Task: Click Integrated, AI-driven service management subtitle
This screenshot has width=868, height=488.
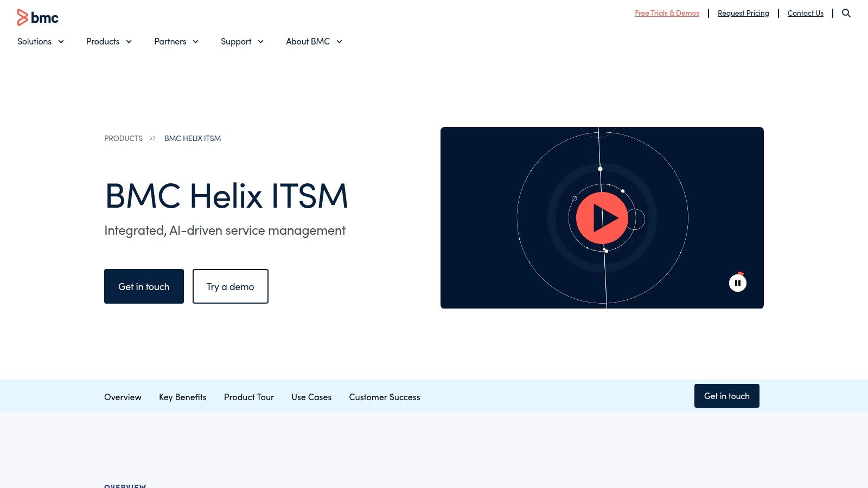Action: 225,230
